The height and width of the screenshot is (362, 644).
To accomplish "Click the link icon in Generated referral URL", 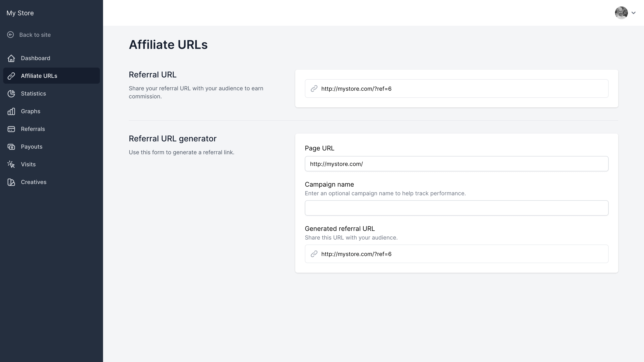I will 314,254.
